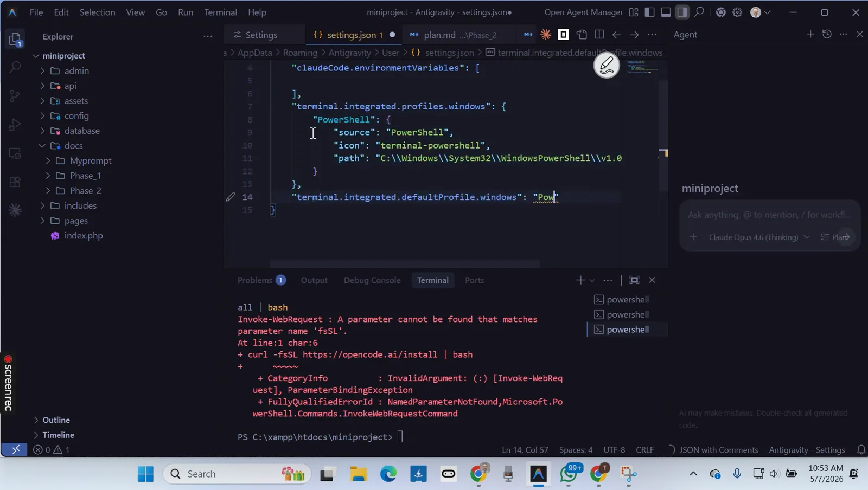Open agent chat history icon
Screen dimensions: 868x490
827,34
